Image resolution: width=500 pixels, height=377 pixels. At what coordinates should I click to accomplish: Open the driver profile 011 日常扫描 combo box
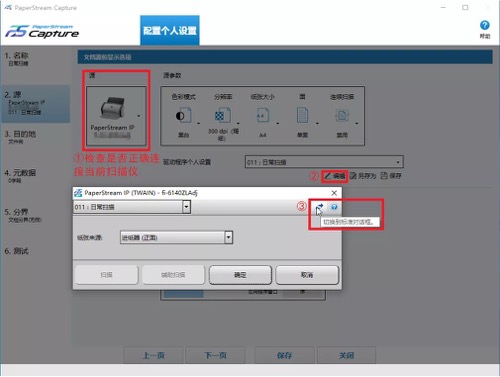click(x=324, y=162)
